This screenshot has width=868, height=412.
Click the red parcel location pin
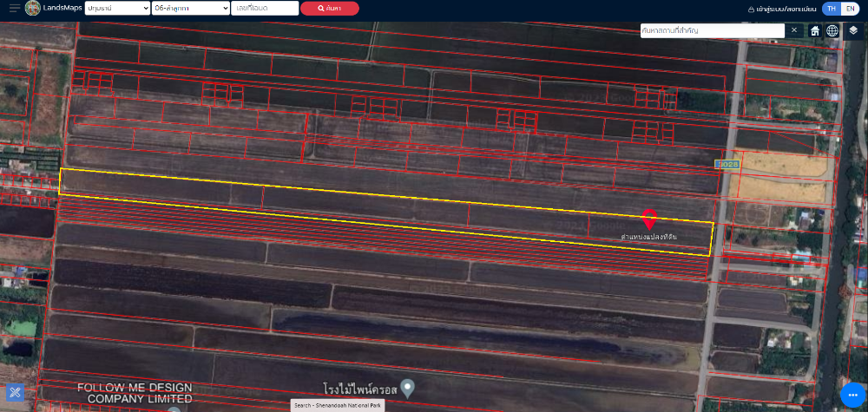pos(648,219)
